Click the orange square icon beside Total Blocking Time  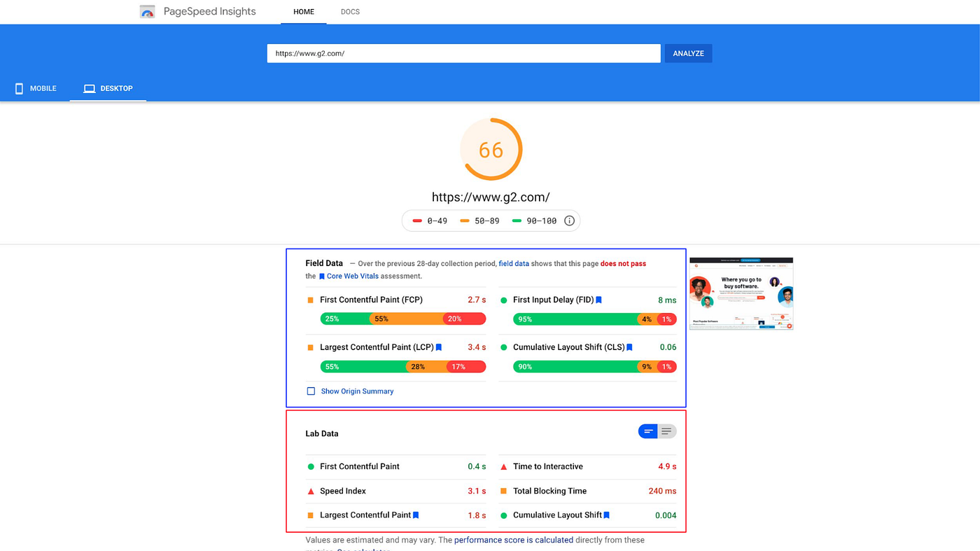click(503, 491)
